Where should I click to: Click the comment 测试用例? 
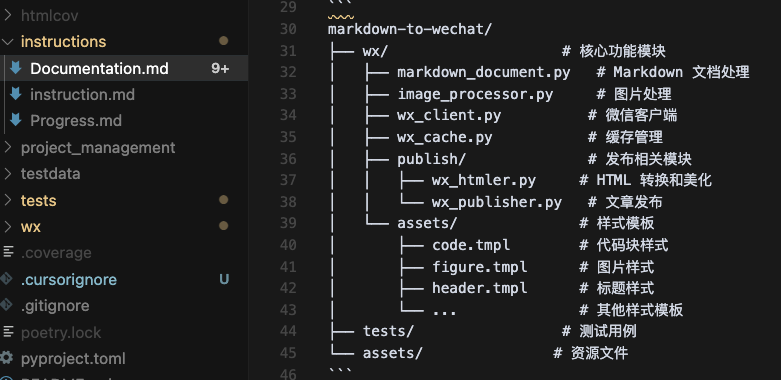pyautogui.click(x=608, y=331)
